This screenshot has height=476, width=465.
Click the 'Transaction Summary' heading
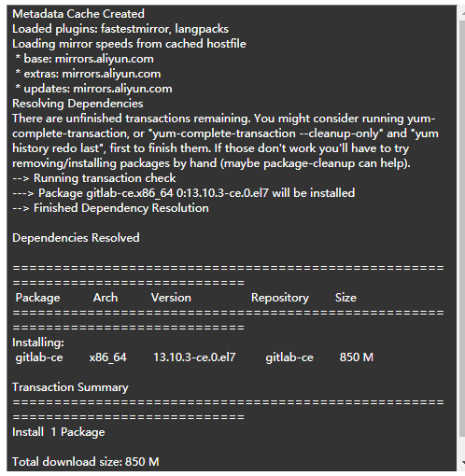pos(70,387)
